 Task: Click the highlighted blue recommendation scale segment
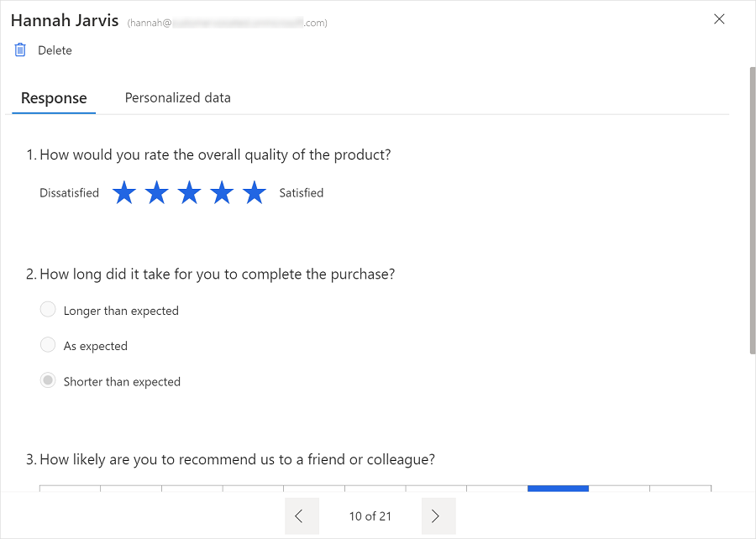coord(559,489)
